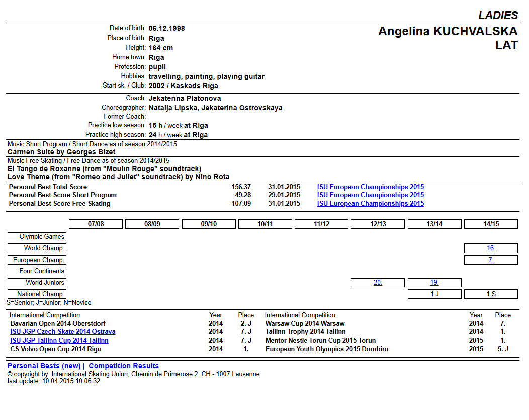529x420 pixels.
Task: Open World Juniors 12/13 result 20.
Action: [x=378, y=282]
